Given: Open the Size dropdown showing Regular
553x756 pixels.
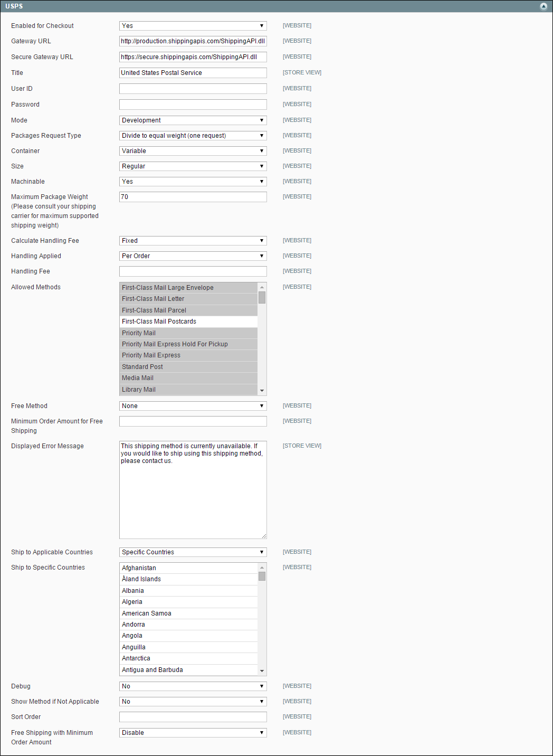Looking at the screenshot, I should tap(193, 166).
